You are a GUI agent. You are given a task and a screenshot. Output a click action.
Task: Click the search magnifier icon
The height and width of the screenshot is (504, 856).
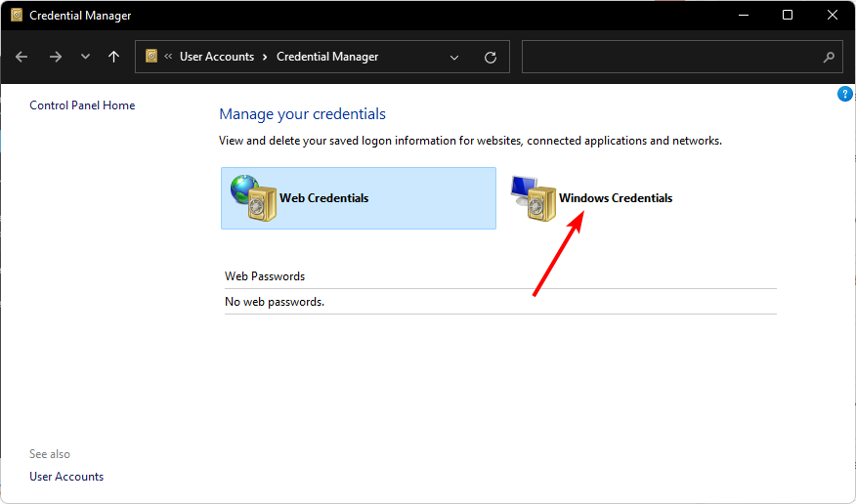click(x=829, y=57)
